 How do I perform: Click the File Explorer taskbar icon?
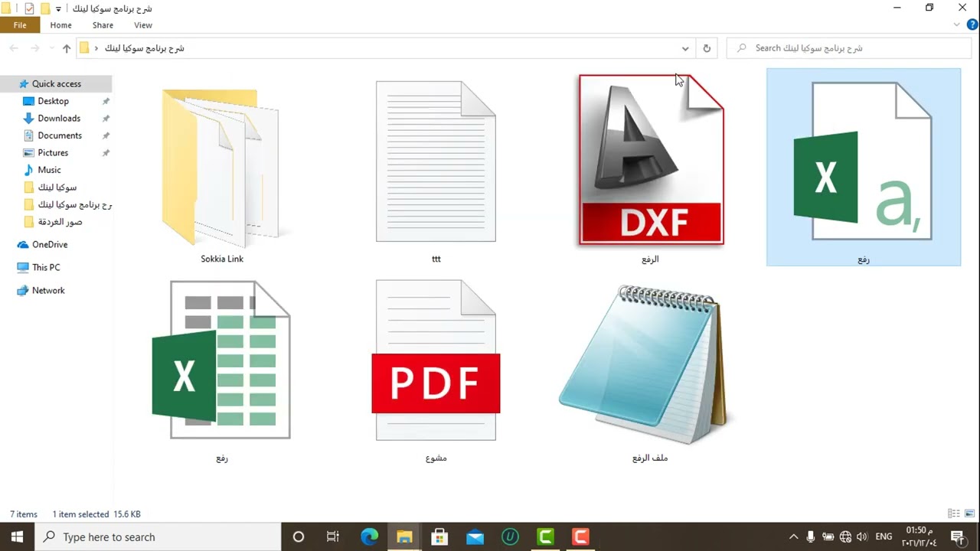(x=404, y=537)
